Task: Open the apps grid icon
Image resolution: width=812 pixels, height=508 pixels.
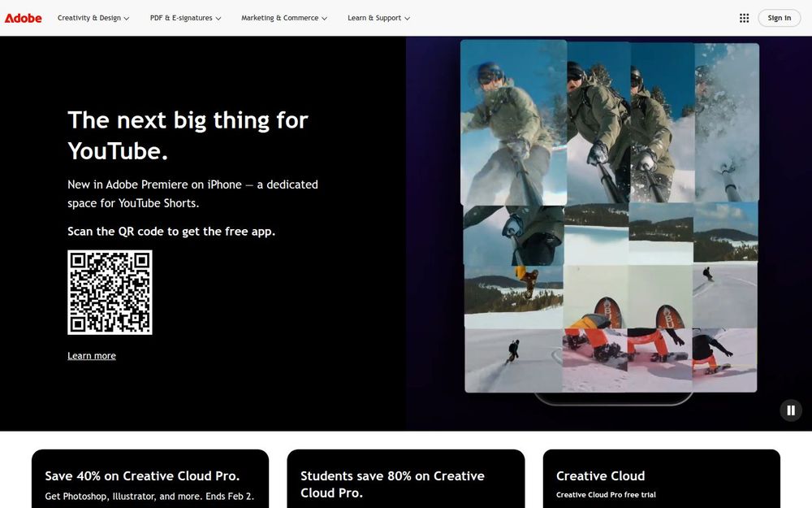Action: 744,18
